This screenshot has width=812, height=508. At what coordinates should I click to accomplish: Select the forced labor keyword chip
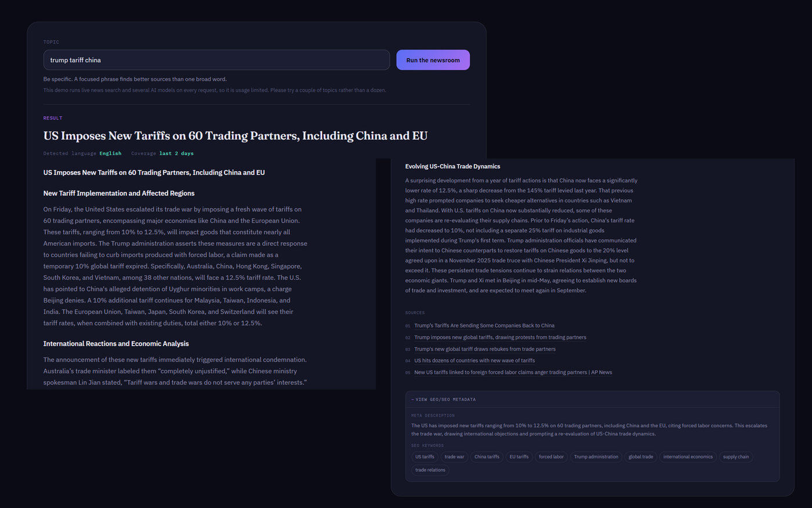551,457
